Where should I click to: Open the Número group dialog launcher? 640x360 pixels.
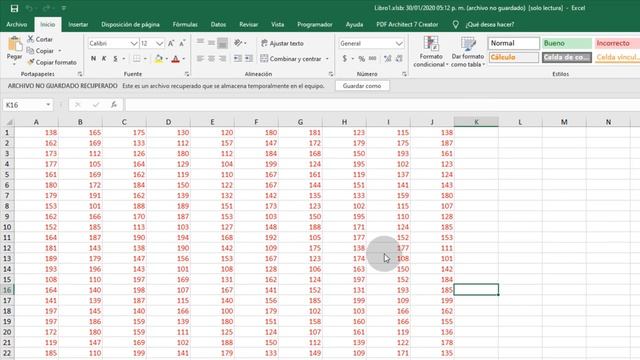(404, 74)
